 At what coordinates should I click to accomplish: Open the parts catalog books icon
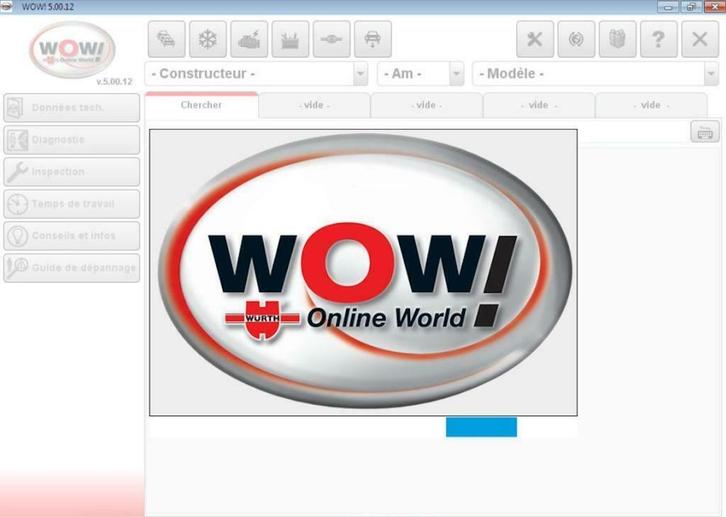[x=618, y=39]
